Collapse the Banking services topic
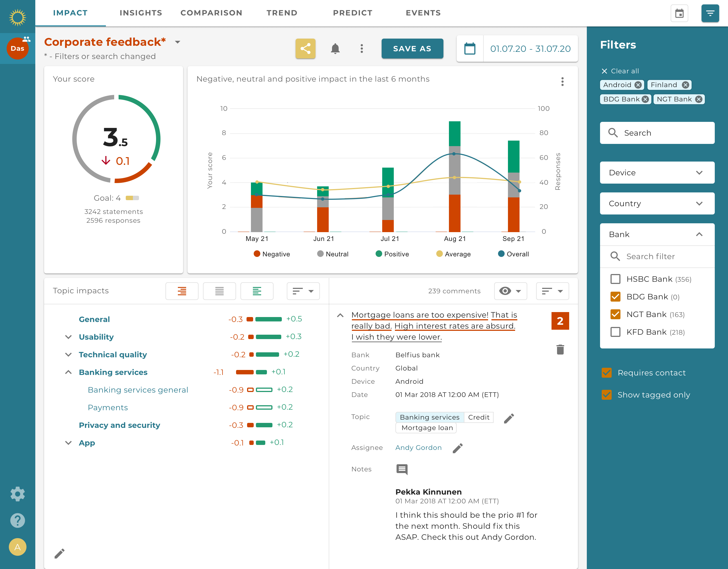 68,372
